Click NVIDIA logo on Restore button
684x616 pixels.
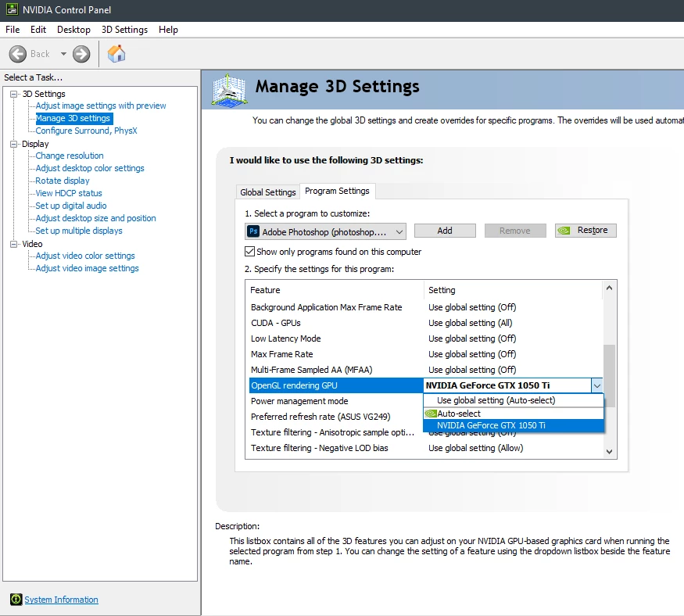click(564, 231)
